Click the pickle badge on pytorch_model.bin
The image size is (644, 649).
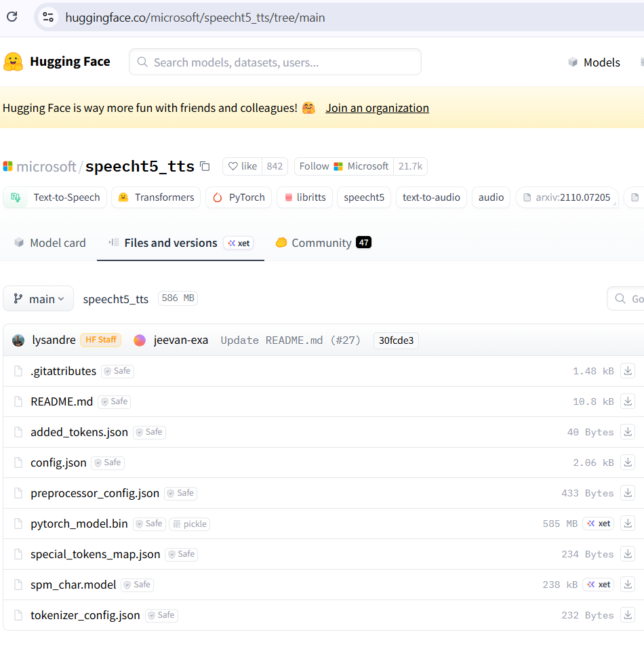coord(190,524)
